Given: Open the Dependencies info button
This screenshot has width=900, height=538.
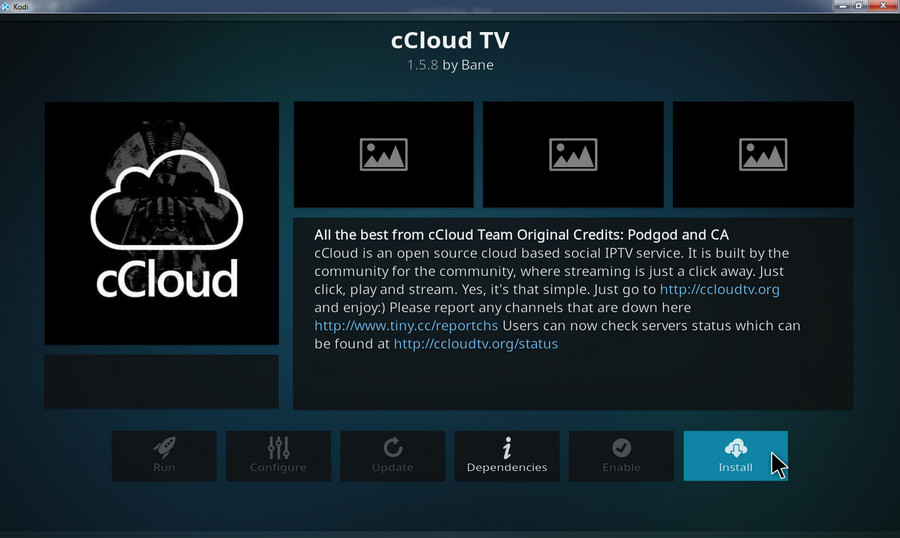Looking at the screenshot, I should click(507, 456).
